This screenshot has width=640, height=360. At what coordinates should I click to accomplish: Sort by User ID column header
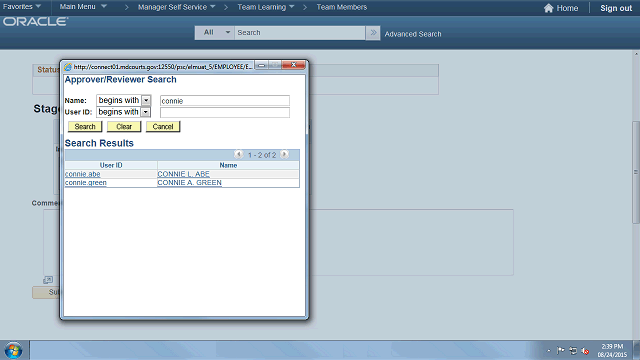pyautogui.click(x=111, y=165)
